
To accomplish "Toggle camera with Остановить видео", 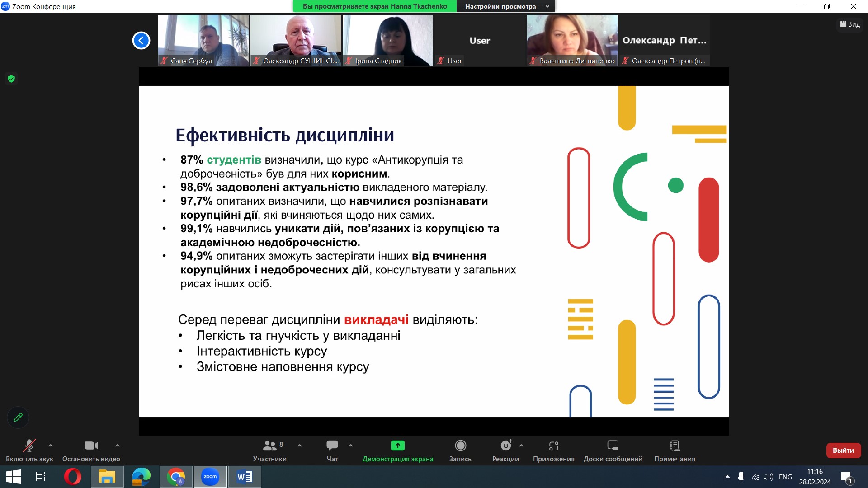I will click(91, 446).
